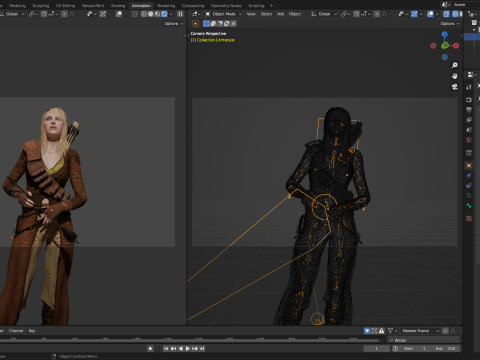
Task: Open Object menu in right viewport header
Action: click(x=295, y=14)
